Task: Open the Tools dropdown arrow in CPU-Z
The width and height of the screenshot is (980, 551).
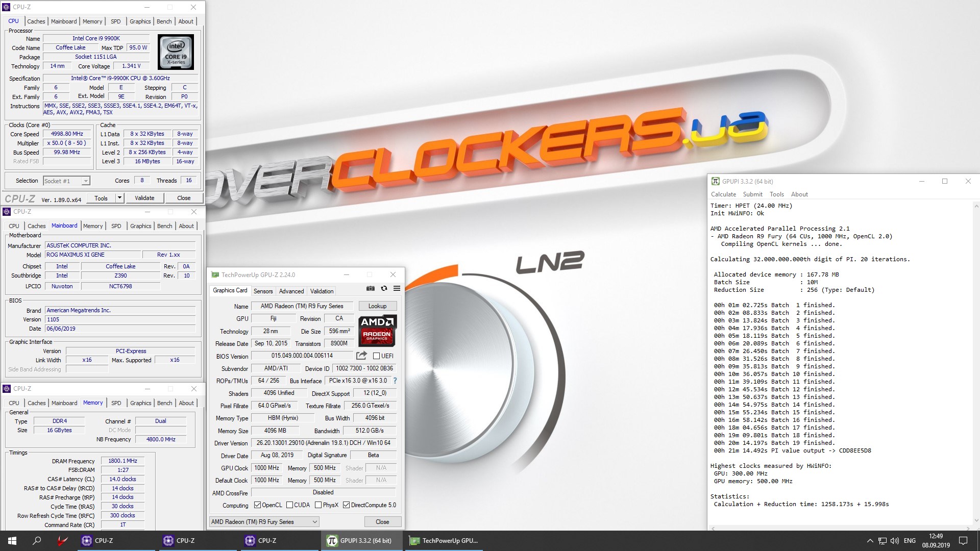Action: [x=119, y=198]
